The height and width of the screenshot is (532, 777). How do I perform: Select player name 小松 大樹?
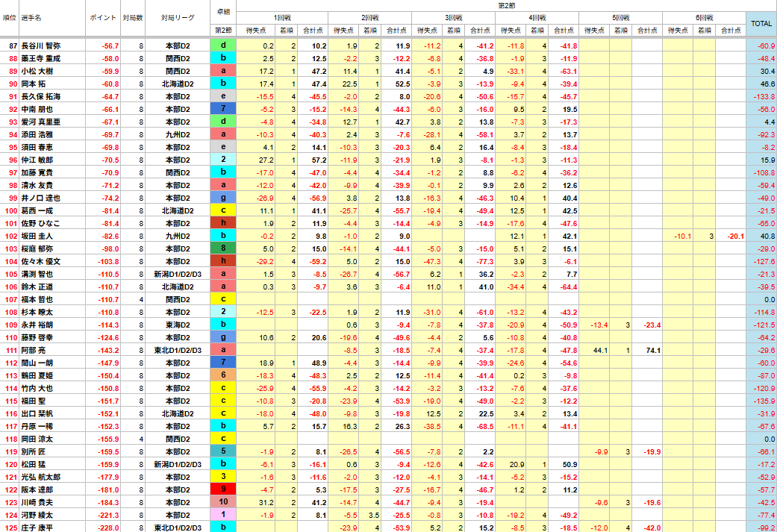[37, 72]
